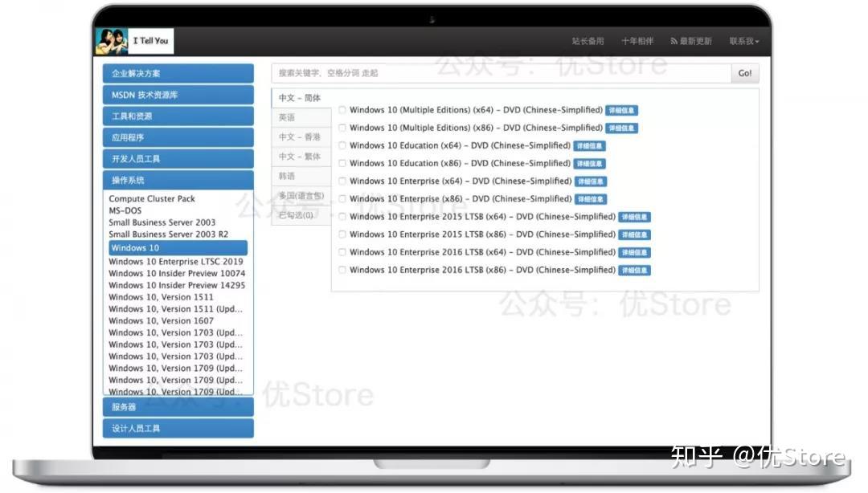Collapse the 操作系统 category
868x493 pixels.
click(x=178, y=180)
